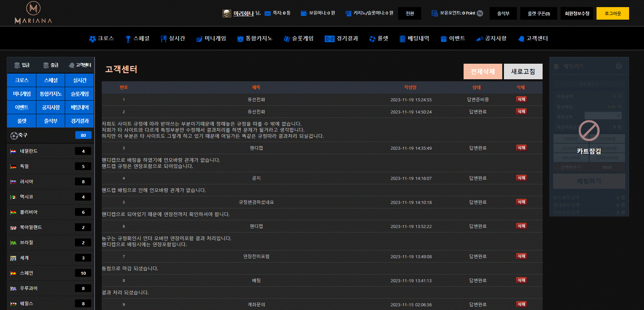Viewport: 644px width, 310px height.
Task: Click the 고객센터 headset icon in sidebar
Action: point(71,65)
